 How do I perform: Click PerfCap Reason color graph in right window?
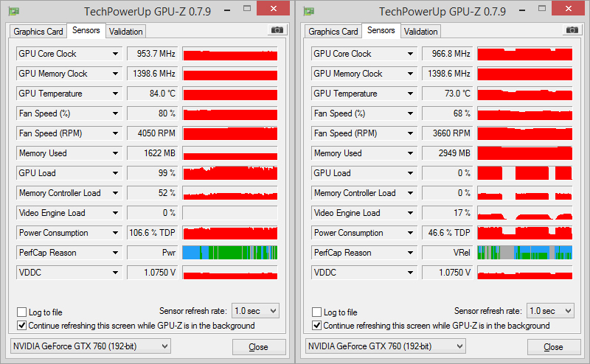[x=525, y=253]
